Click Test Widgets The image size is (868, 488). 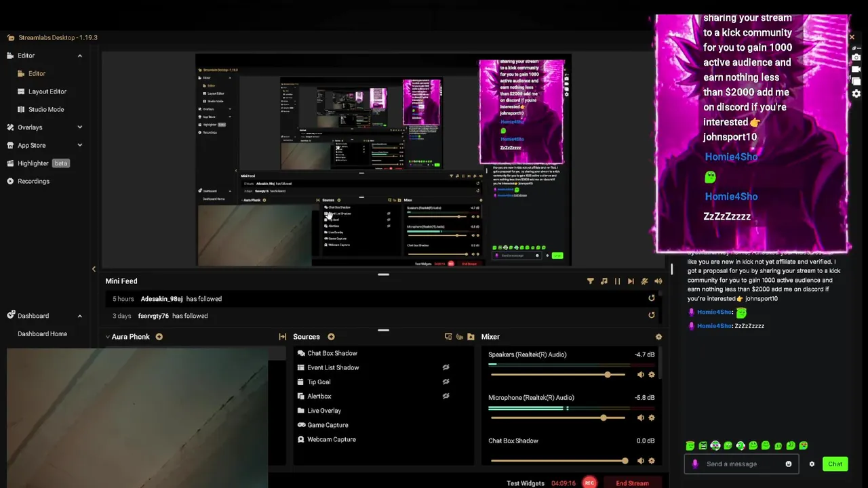pos(526,483)
